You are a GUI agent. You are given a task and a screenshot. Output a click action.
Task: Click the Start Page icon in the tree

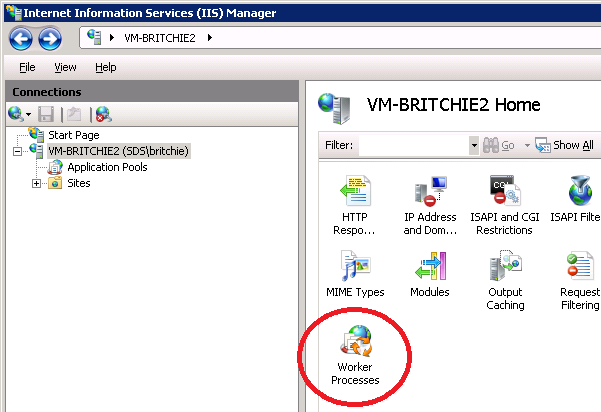pos(36,135)
